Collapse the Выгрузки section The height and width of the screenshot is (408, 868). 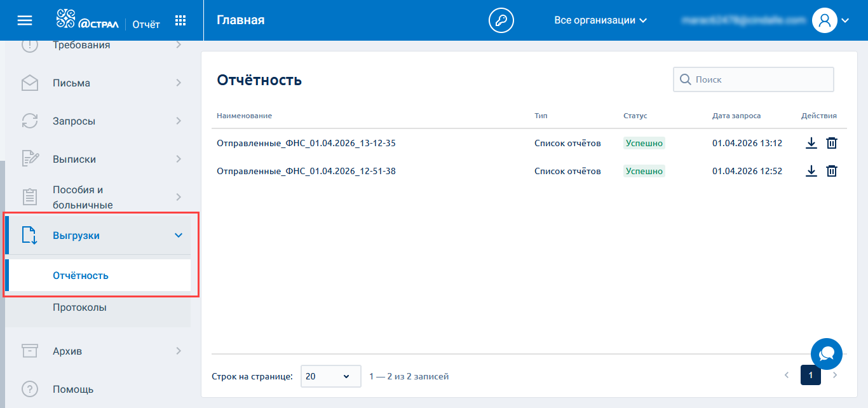click(x=178, y=236)
